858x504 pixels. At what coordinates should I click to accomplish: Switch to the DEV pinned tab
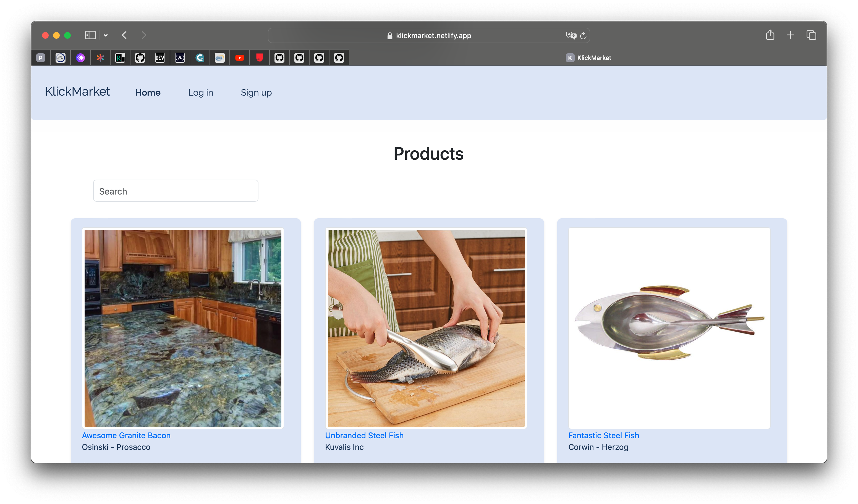pyautogui.click(x=160, y=58)
